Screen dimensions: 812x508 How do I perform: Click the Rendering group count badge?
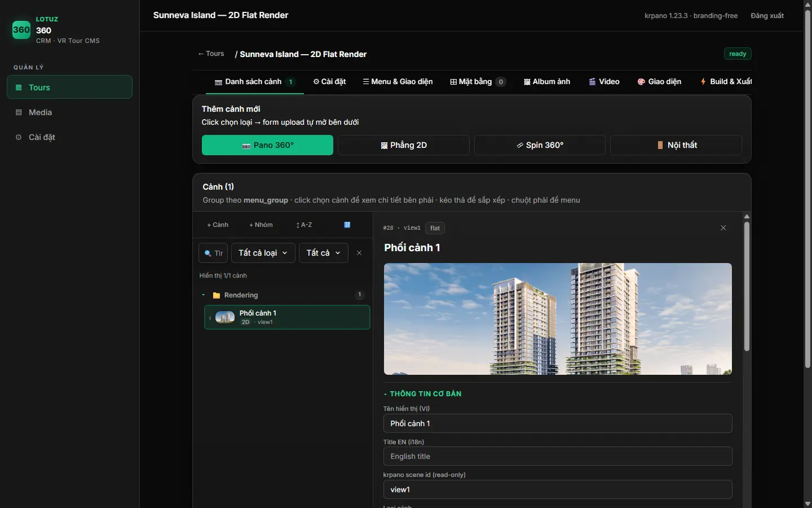coord(360,295)
